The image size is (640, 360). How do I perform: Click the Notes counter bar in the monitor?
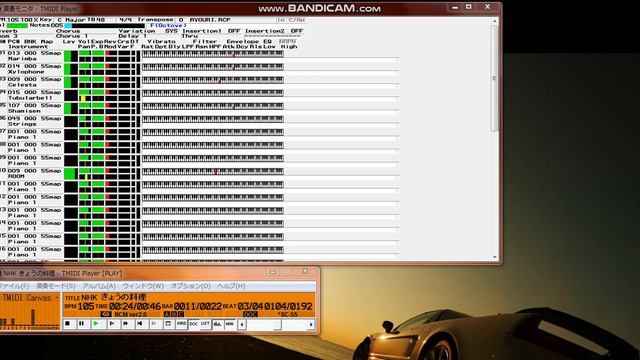coord(104,26)
